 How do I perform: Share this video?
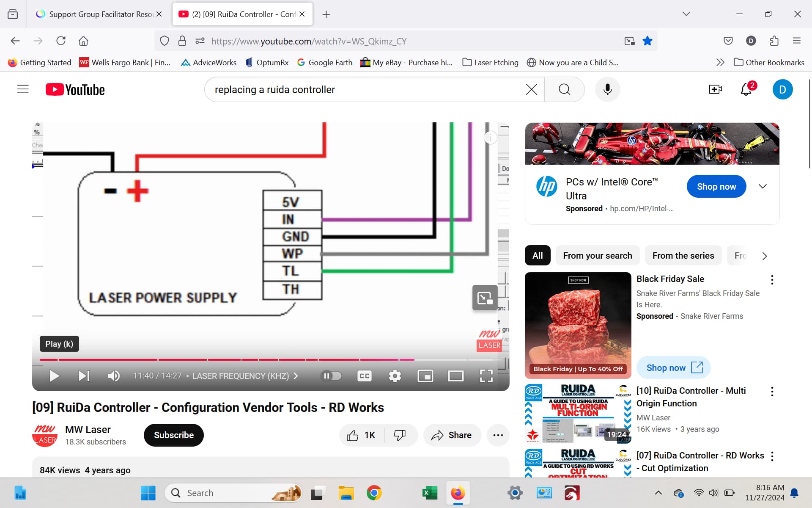pyautogui.click(x=452, y=435)
